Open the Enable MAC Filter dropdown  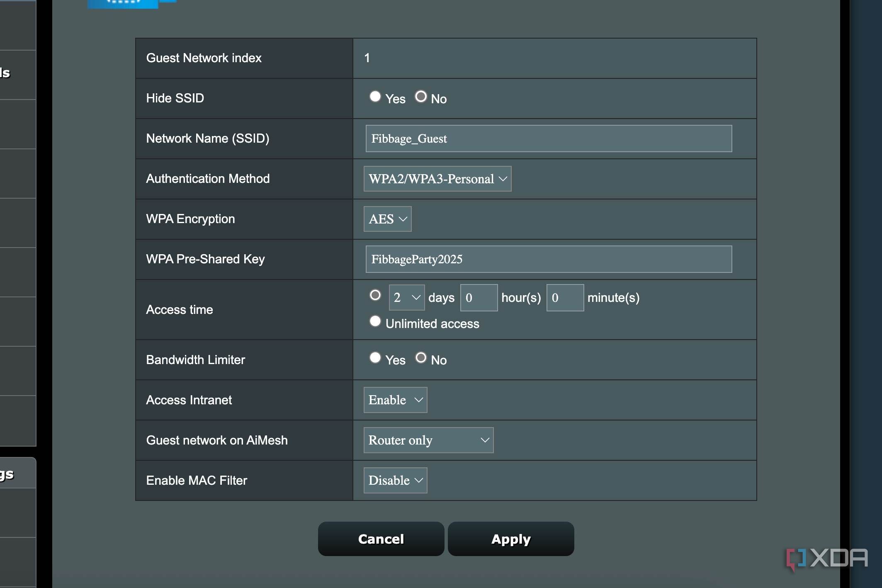click(395, 480)
